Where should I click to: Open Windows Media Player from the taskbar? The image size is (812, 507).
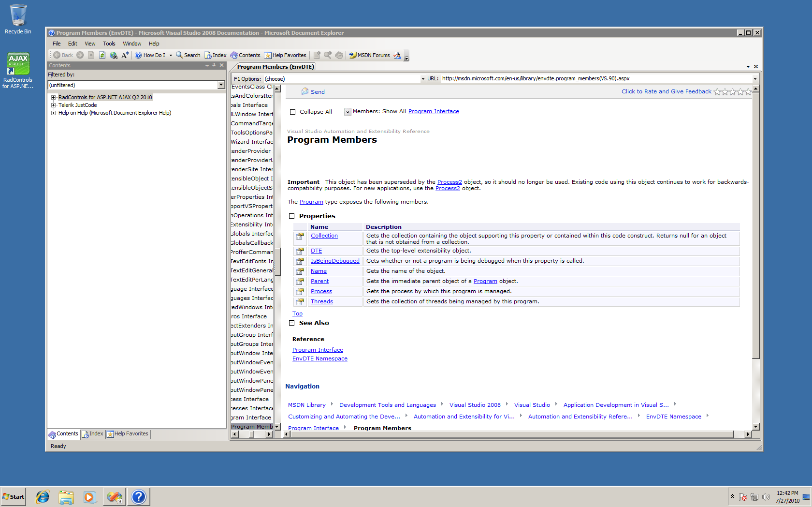(x=90, y=497)
